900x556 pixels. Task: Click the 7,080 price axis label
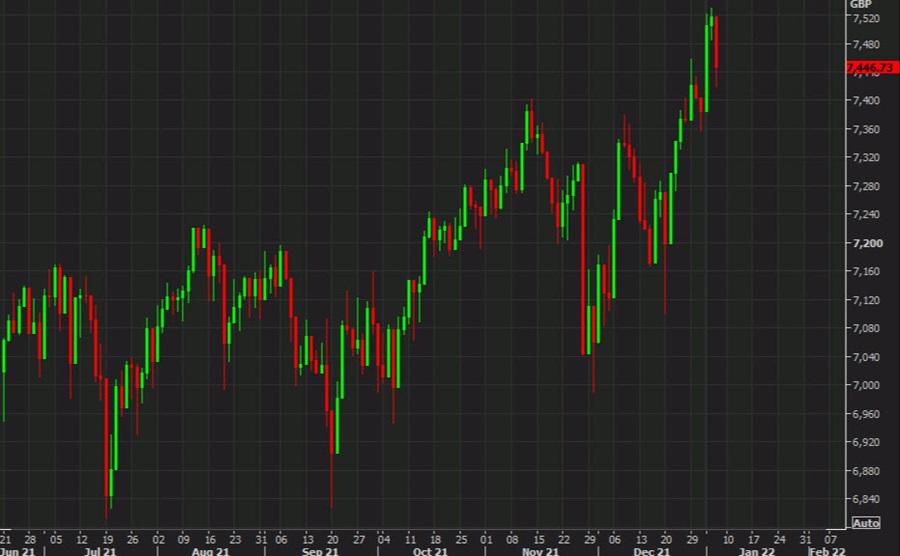(866, 328)
